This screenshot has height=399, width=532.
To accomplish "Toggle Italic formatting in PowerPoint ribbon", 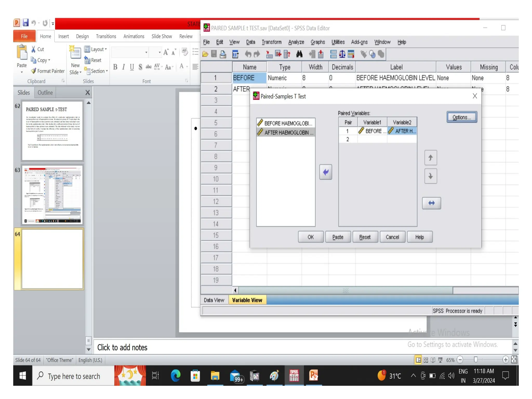I will pos(123,67).
